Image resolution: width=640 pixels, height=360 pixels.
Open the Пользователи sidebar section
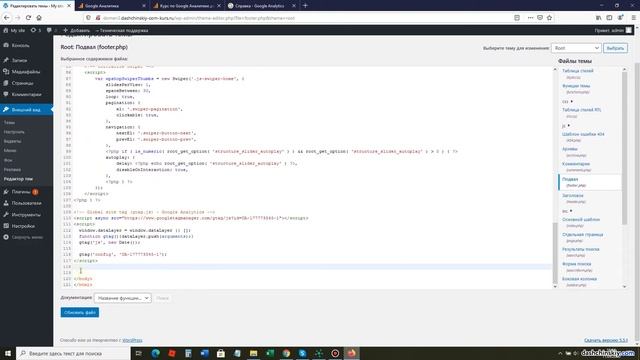click(x=27, y=203)
